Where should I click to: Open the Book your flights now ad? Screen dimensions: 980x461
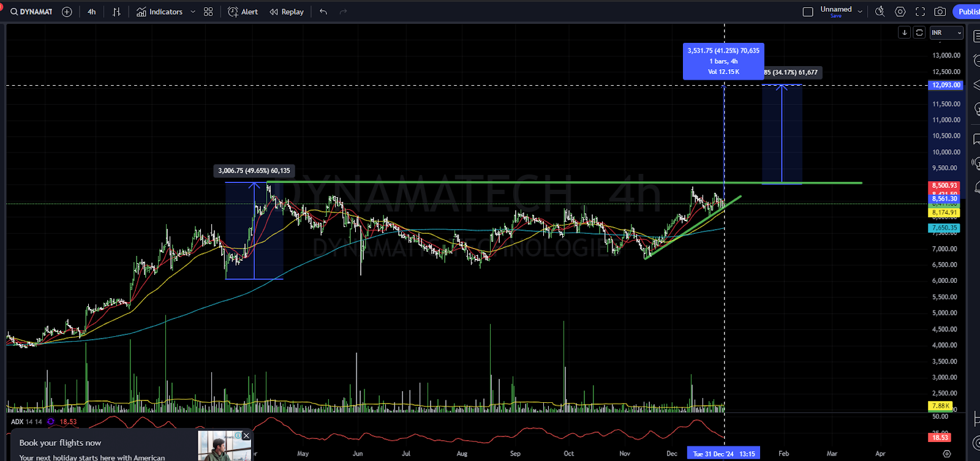(x=60, y=443)
